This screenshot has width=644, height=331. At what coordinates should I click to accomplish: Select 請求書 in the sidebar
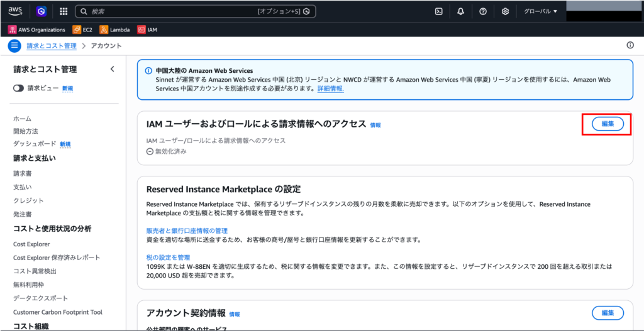pos(22,173)
